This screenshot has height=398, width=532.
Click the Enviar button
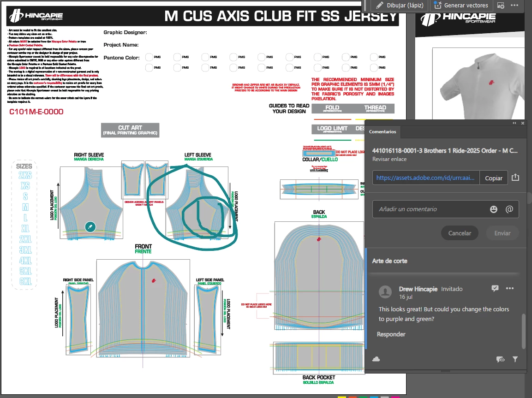pos(502,233)
